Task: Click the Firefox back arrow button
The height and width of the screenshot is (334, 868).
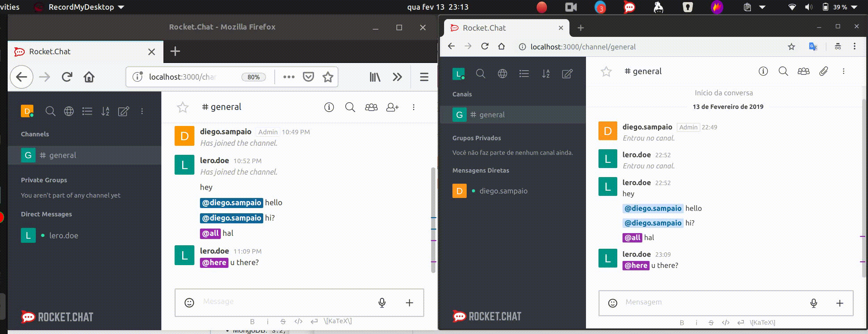Action: [22, 77]
